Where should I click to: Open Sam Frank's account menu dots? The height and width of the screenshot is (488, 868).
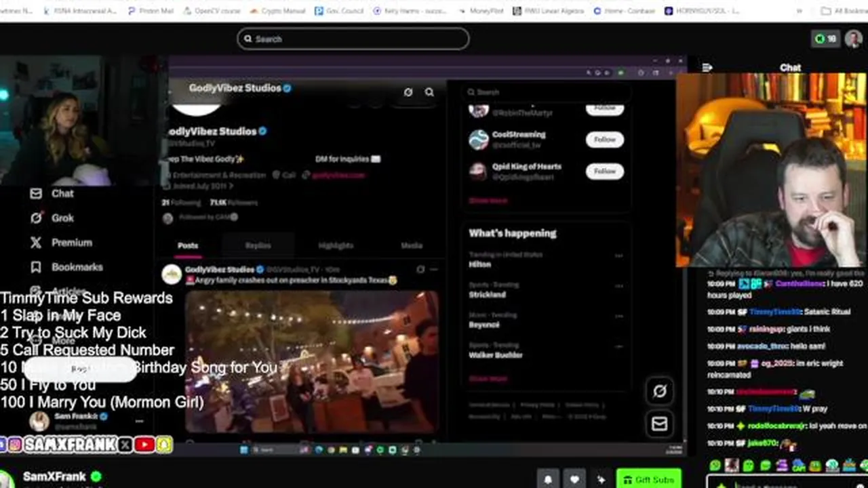click(139, 421)
